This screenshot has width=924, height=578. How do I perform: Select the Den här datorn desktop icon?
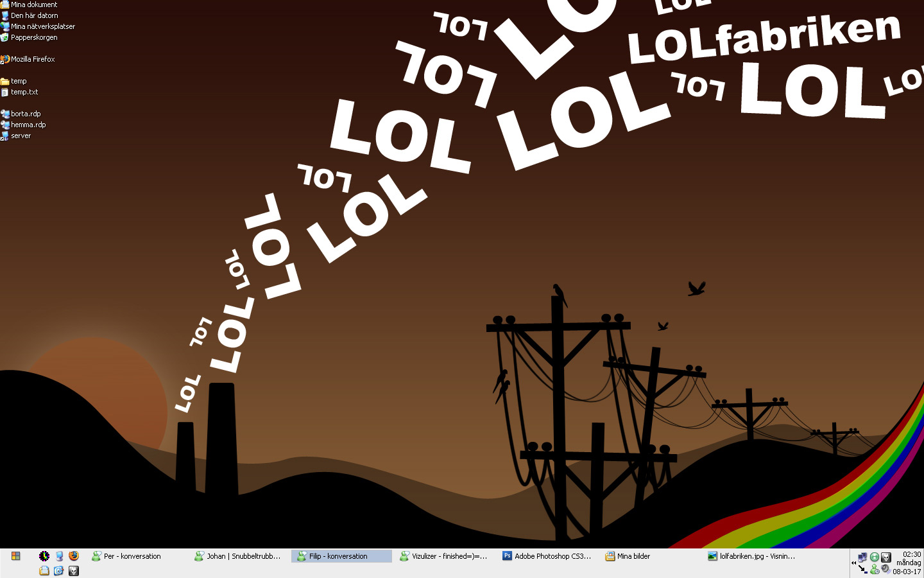30,15
